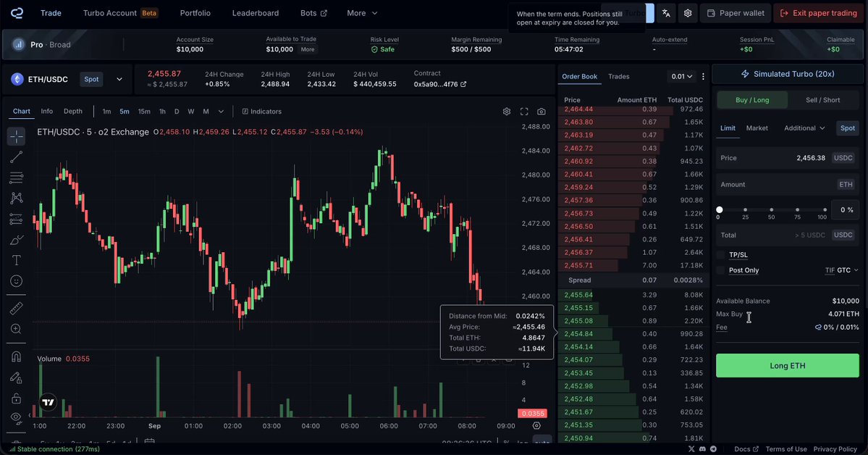Screen dimensions: 868x455
Task: Expand more chart timeframes chevron
Action: point(221,112)
